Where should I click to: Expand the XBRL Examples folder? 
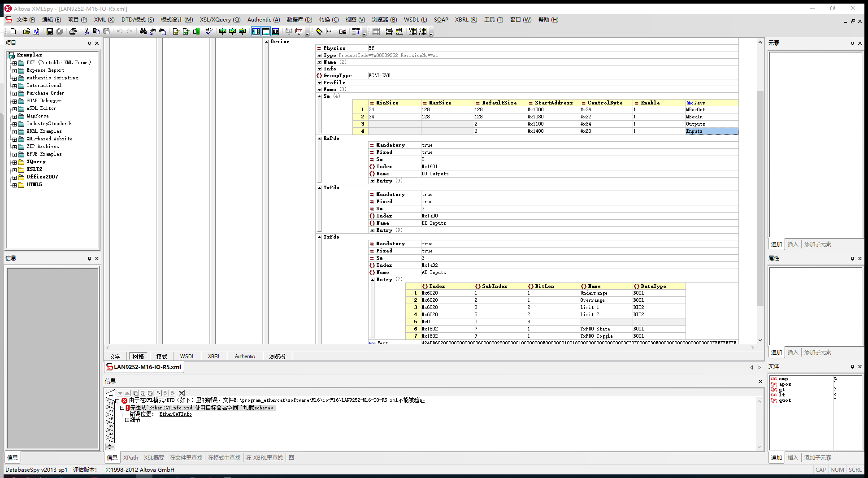click(15, 131)
